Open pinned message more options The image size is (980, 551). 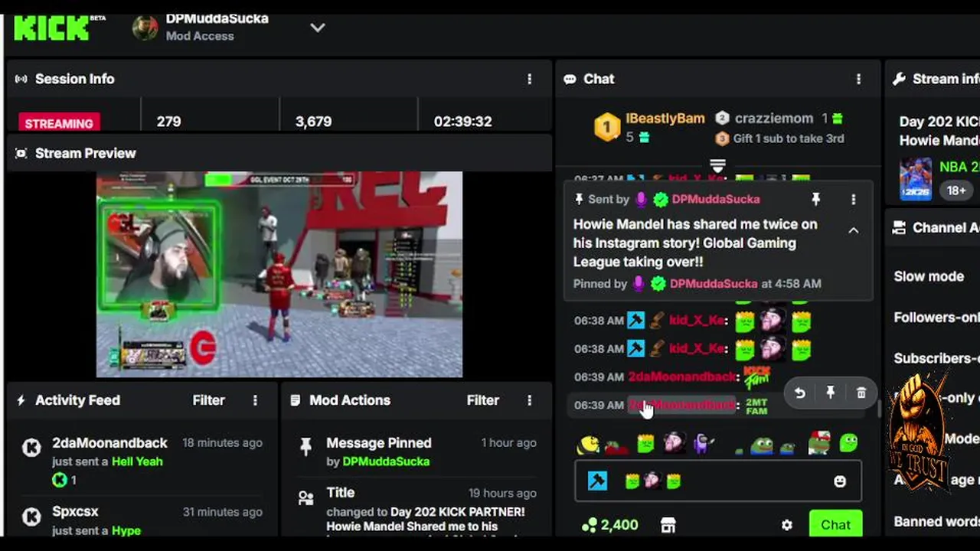[x=853, y=199]
